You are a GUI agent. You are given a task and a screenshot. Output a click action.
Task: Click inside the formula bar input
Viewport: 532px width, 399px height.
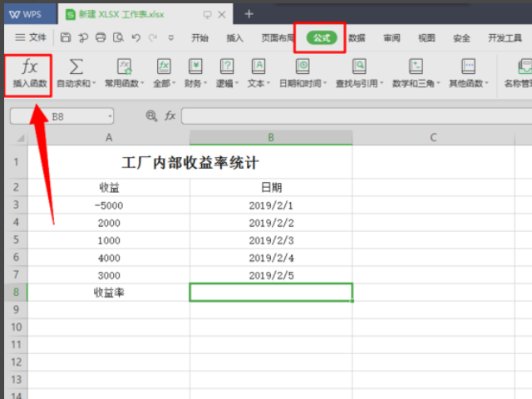tap(357, 116)
